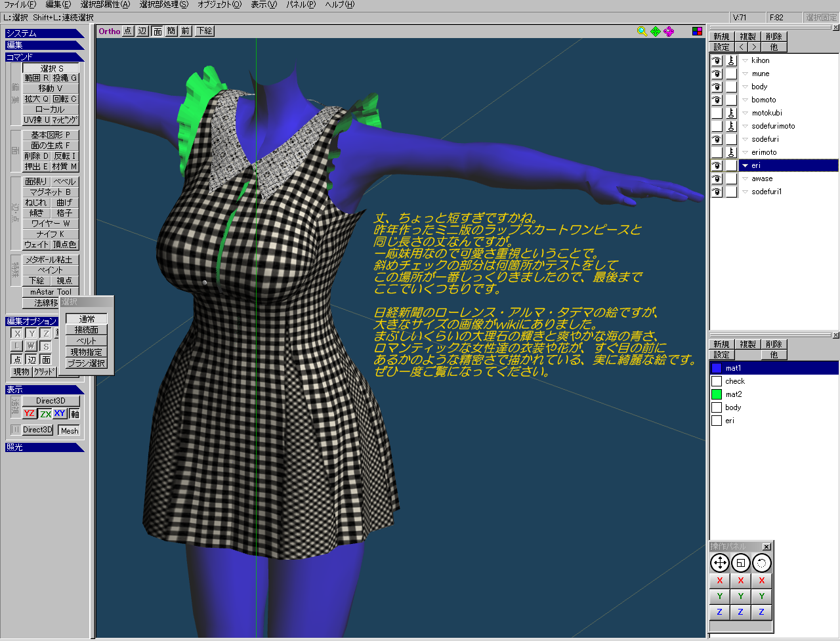Choose ブラシ選択 in selection popup
Image resolution: width=840 pixels, height=641 pixels.
[86, 363]
